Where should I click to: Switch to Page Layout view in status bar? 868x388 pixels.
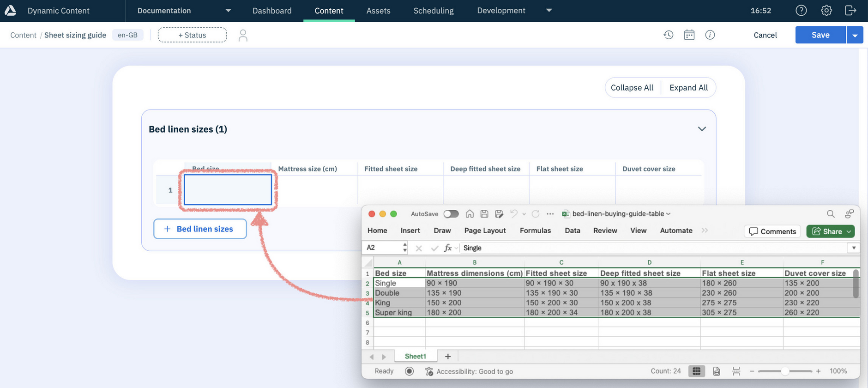coord(717,371)
